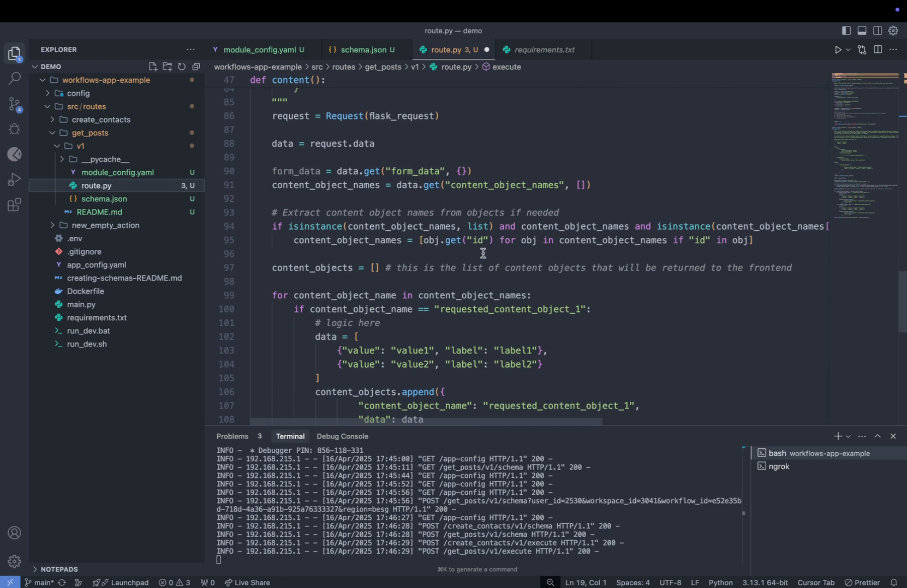Screen dimensions: 907x588
Task: Refresh the Explorer file tree
Action: 182,67
